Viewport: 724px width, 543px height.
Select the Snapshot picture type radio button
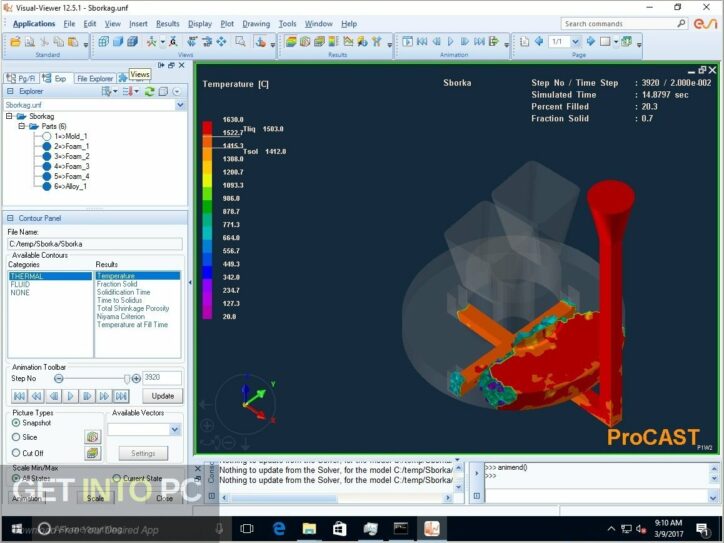point(16,422)
